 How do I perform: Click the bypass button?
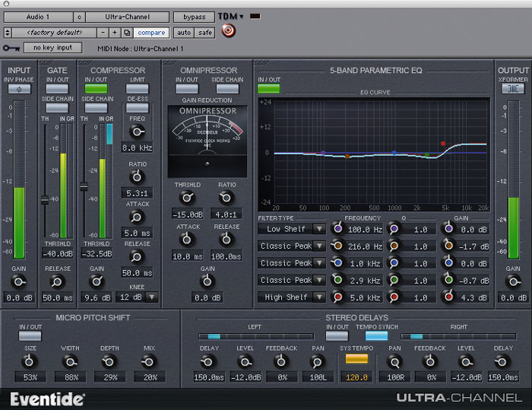[194, 16]
